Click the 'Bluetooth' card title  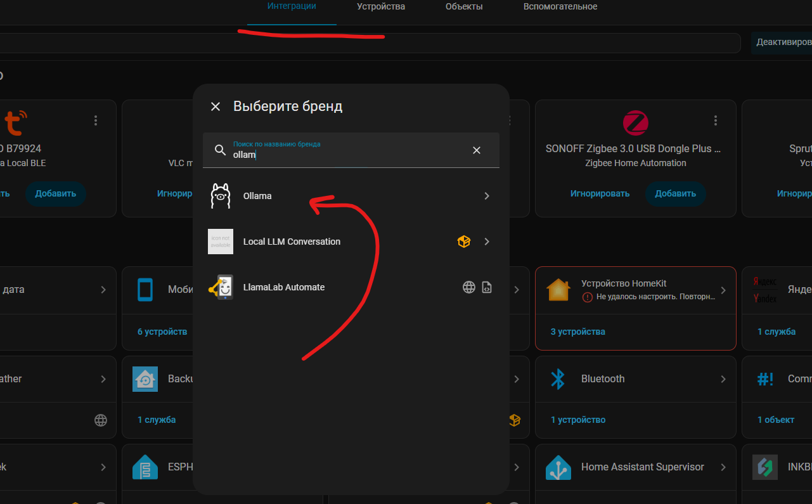603,378
